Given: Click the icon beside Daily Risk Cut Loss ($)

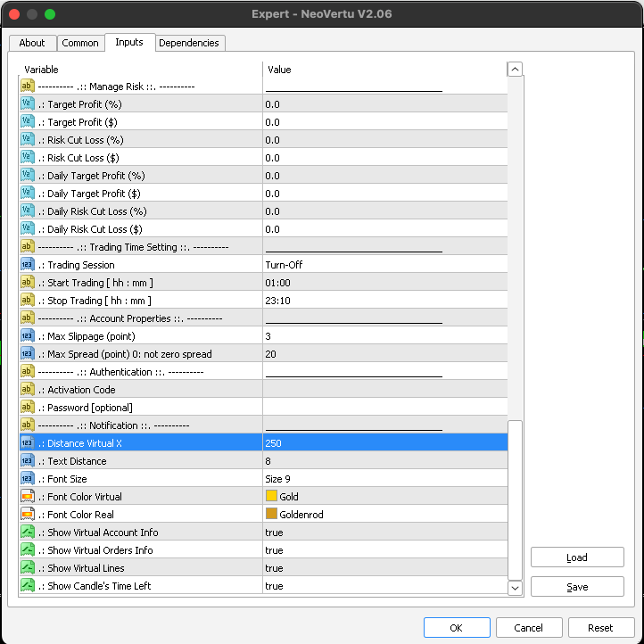Looking at the screenshot, I should [x=27, y=229].
